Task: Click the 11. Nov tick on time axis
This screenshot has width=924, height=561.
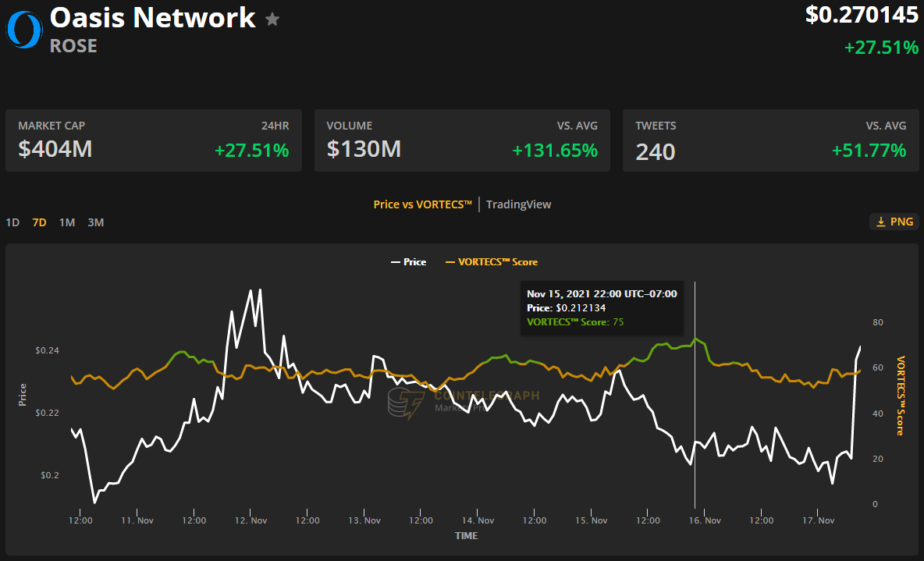Action: (137, 520)
